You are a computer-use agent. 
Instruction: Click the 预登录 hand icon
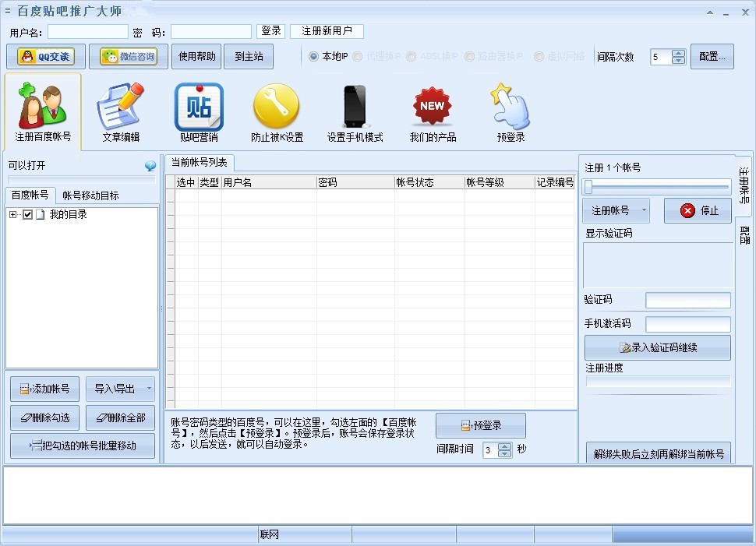[x=510, y=107]
